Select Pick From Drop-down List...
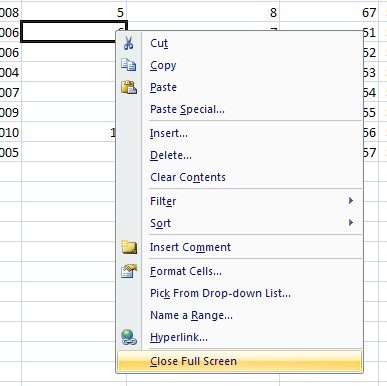The width and height of the screenshot is (387, 386). point(239,293)
